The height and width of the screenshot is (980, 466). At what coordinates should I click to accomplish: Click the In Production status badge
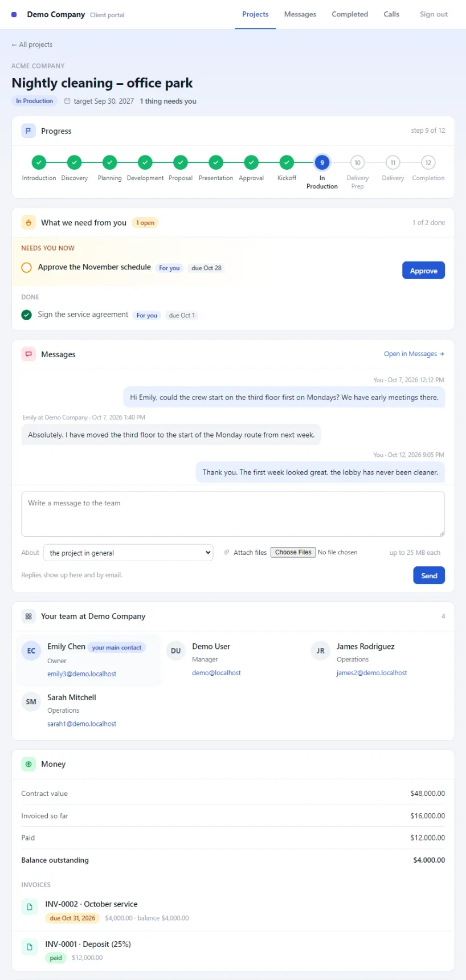click(34, 101)
